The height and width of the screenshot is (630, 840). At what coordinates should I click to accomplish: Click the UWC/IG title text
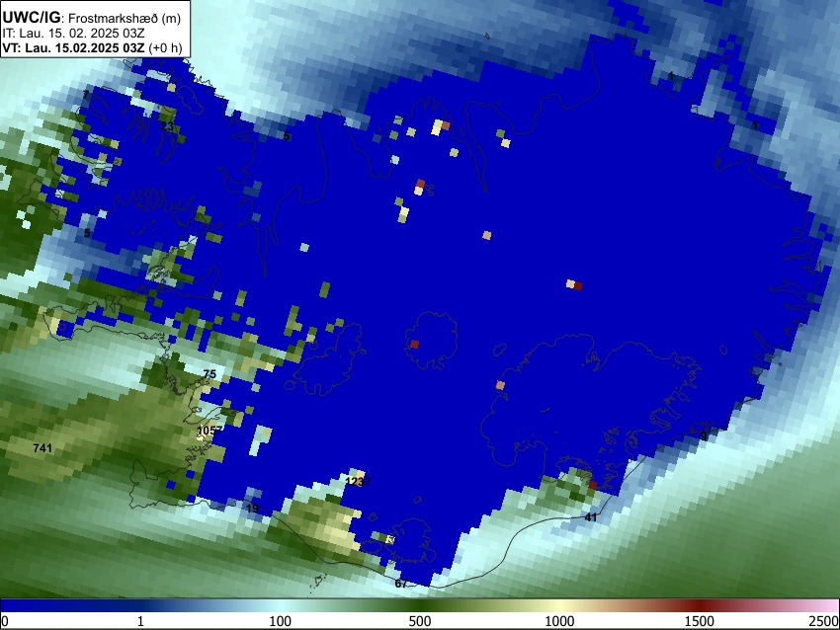pyautogui.click(x=31, y=18)
